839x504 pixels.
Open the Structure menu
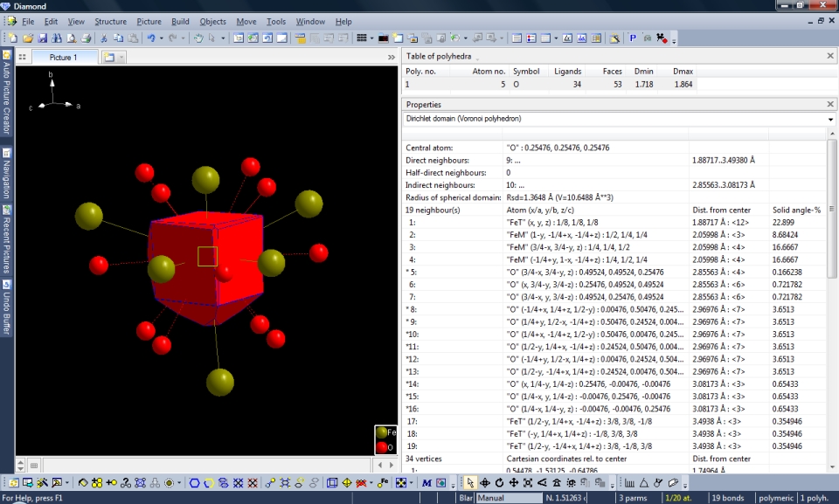click(x=110, y=21)
